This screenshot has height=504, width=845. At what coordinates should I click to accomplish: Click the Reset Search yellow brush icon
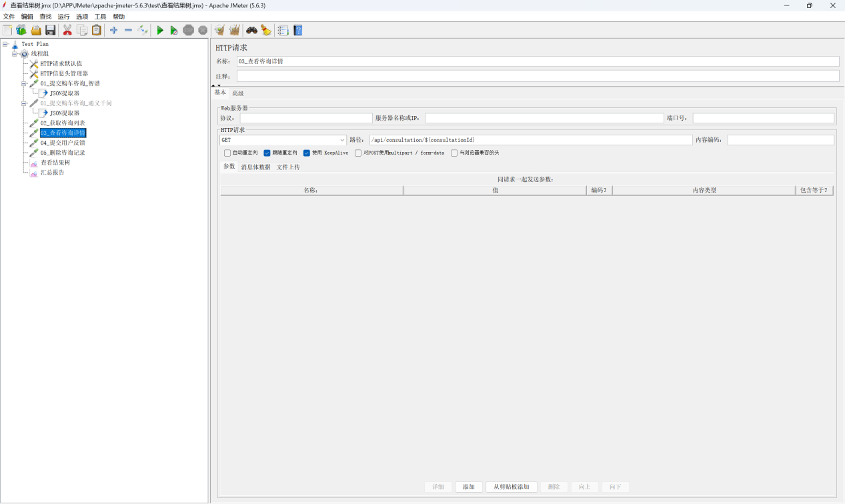(266, 30)
